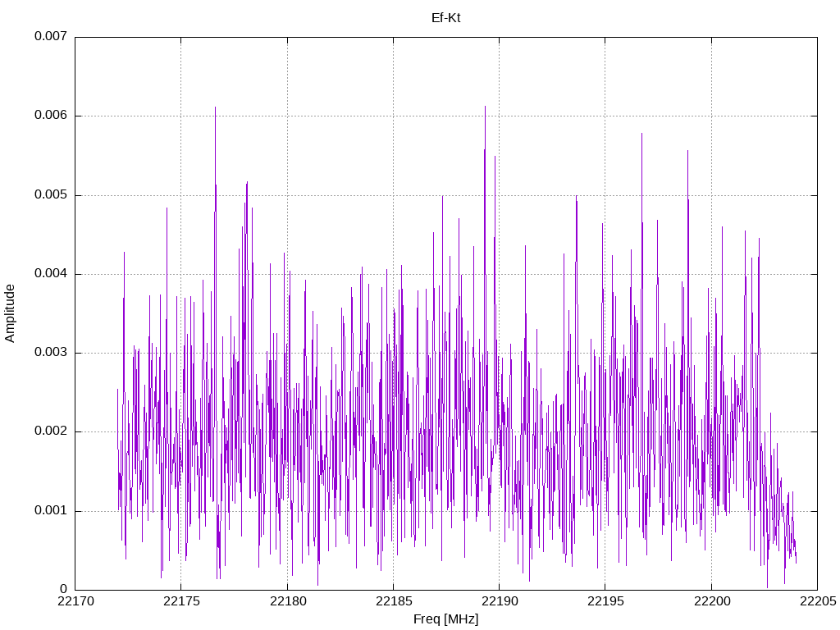The image size is (840, 630).
Task: Click the 22185 x-axis tick label
Action: (x=394, y=601)
